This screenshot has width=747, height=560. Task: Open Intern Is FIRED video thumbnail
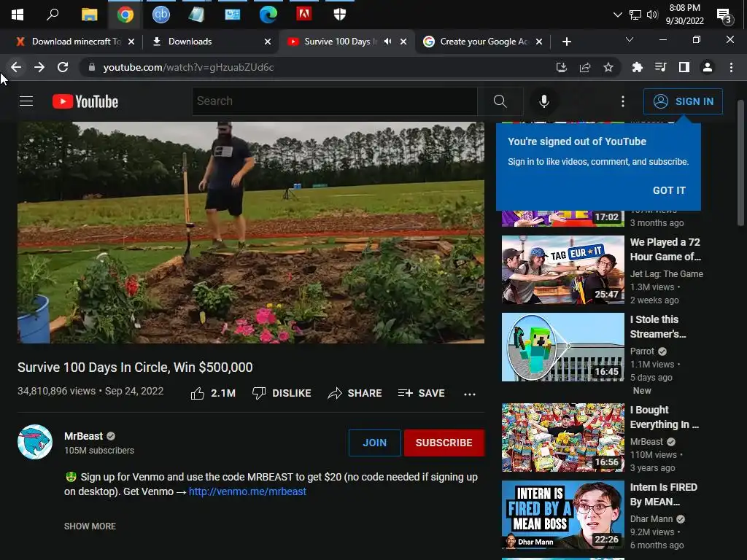(x=563, y=515)
